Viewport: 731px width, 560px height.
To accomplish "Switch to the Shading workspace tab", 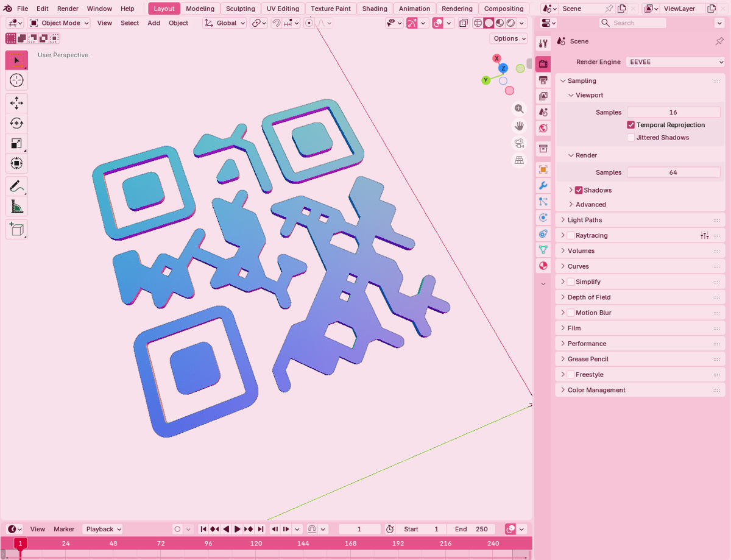I will tap(375, 9).
